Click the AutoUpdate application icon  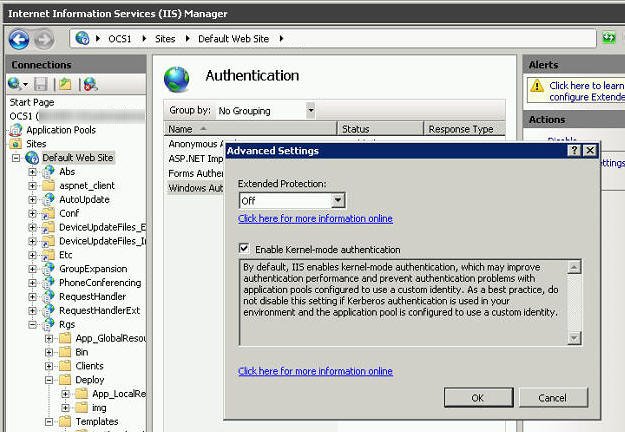[x=49, y=199]
